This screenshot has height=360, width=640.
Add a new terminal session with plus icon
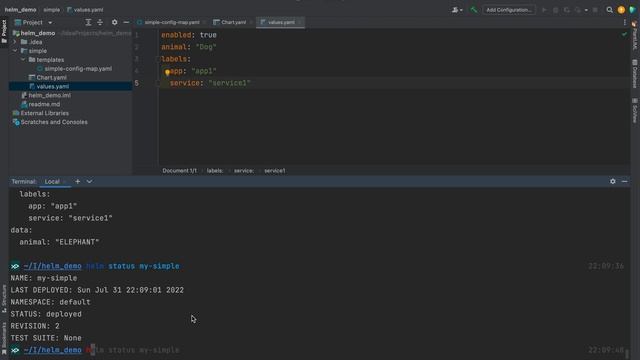coord(78,182)
